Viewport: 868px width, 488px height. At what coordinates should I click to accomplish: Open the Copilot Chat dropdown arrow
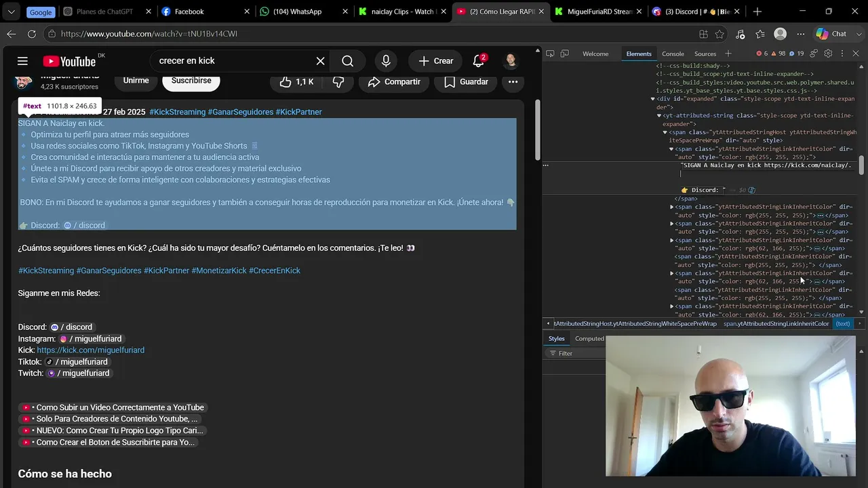(859, 34)
